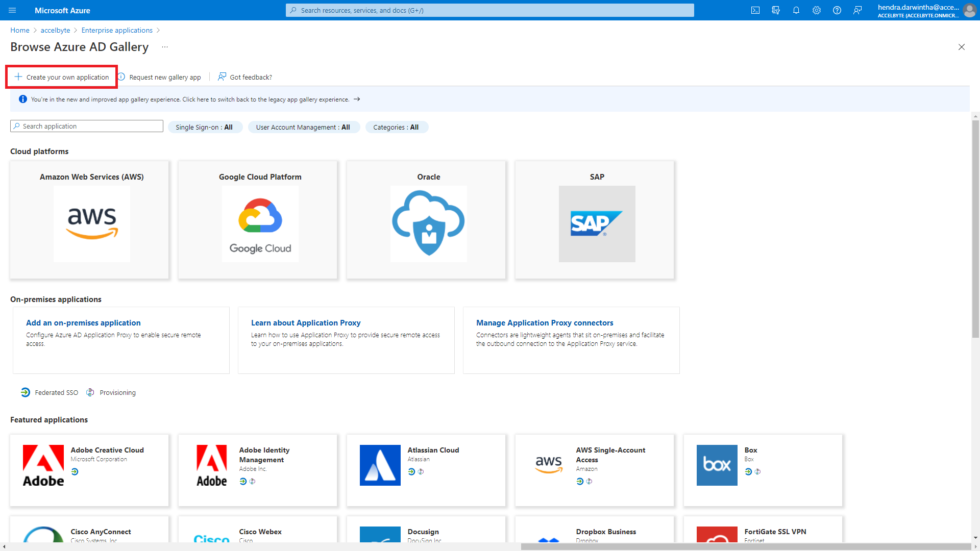Viewport: 980px width, 551px height.
Task: Click the Federated SSO icon
Action: [25, 392]
